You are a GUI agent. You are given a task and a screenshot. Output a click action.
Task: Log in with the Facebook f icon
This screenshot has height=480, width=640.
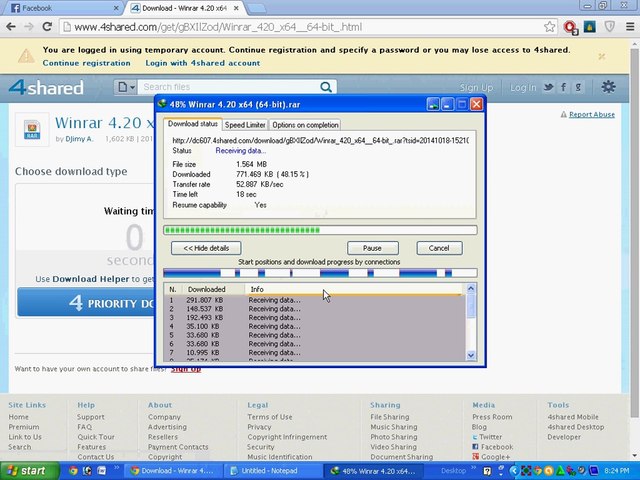[x=563, y=87]
